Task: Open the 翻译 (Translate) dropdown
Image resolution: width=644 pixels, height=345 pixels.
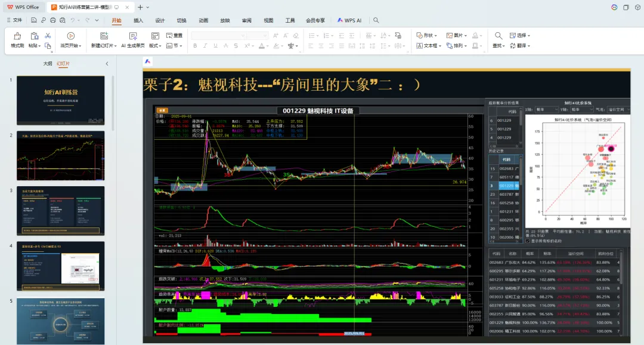Action: click(x=519, y=45)
